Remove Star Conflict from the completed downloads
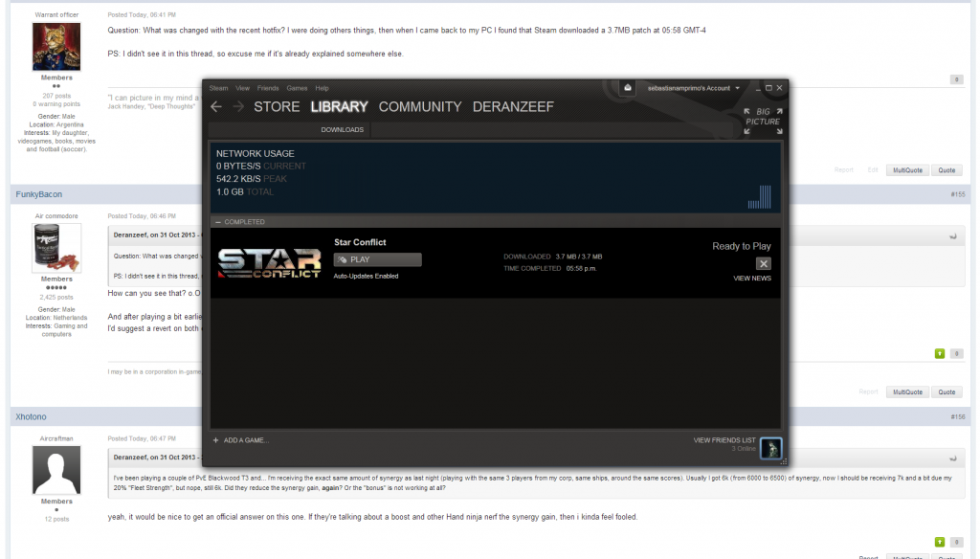The image size is (980, 559). click(763, 263)
